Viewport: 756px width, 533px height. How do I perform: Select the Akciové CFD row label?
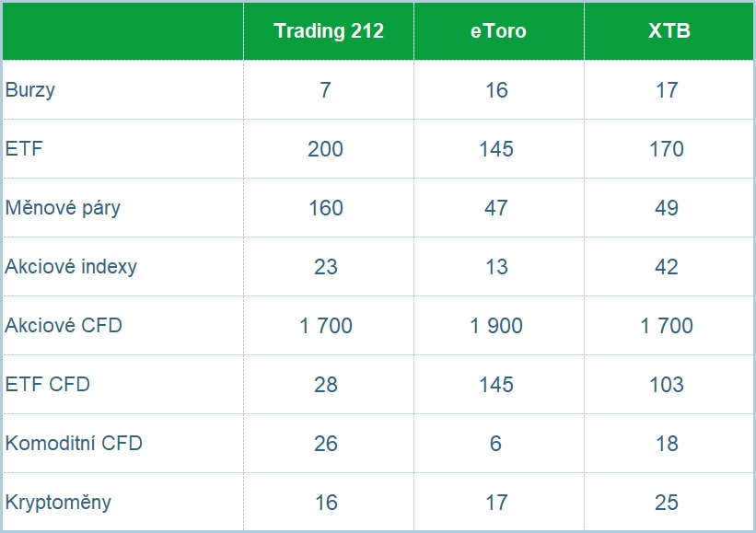[64, 325]
